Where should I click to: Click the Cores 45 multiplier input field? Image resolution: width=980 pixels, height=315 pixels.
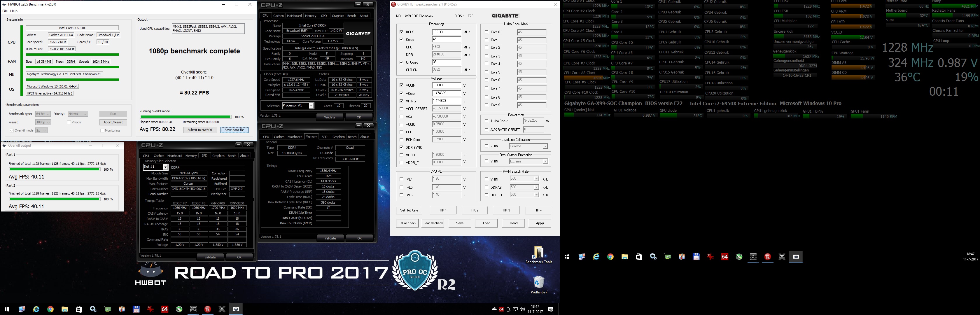[x=446, y=40]
